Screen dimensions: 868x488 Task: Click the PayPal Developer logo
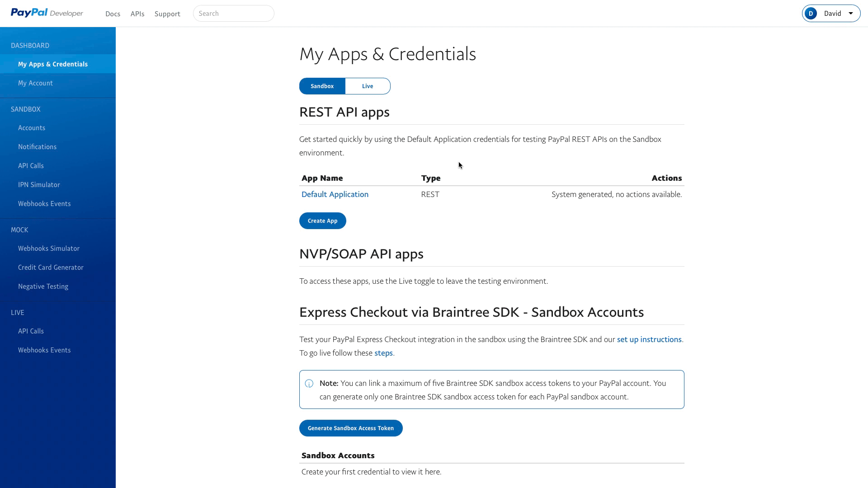pos(47,13)
